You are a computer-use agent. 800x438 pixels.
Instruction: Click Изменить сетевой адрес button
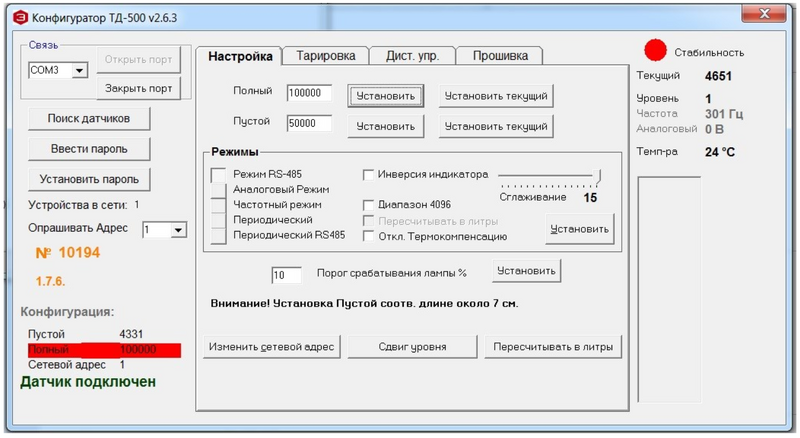[271, 347]
